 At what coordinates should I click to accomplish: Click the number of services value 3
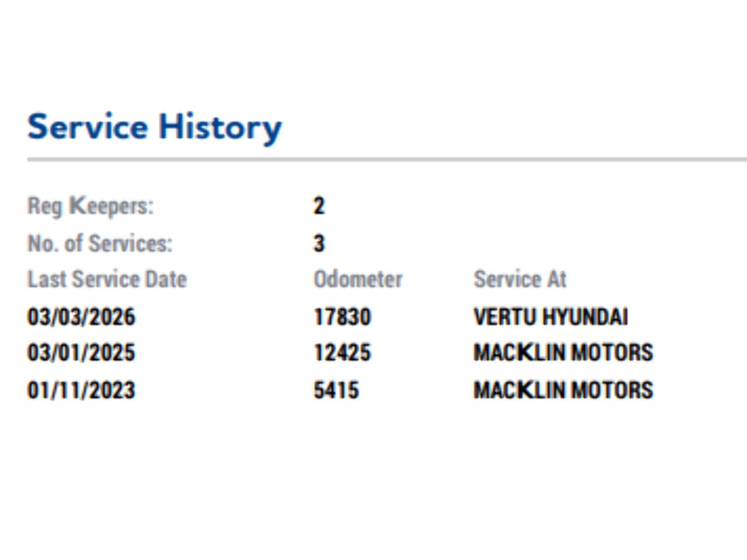[x=319, y=243]
